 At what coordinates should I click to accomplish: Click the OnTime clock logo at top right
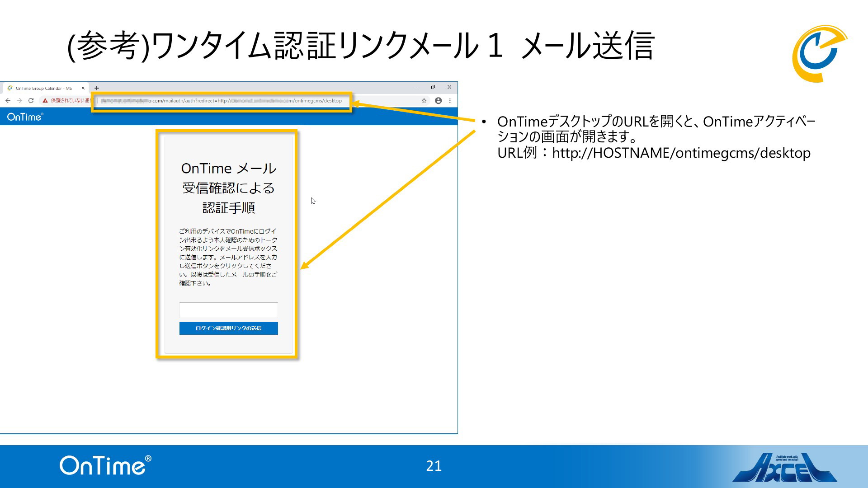(x=819, y=54)
